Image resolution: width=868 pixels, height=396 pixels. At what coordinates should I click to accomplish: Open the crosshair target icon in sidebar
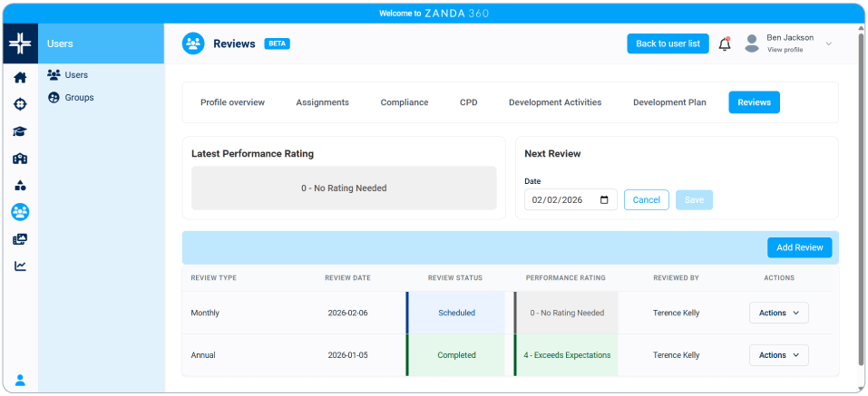[20, 104]
